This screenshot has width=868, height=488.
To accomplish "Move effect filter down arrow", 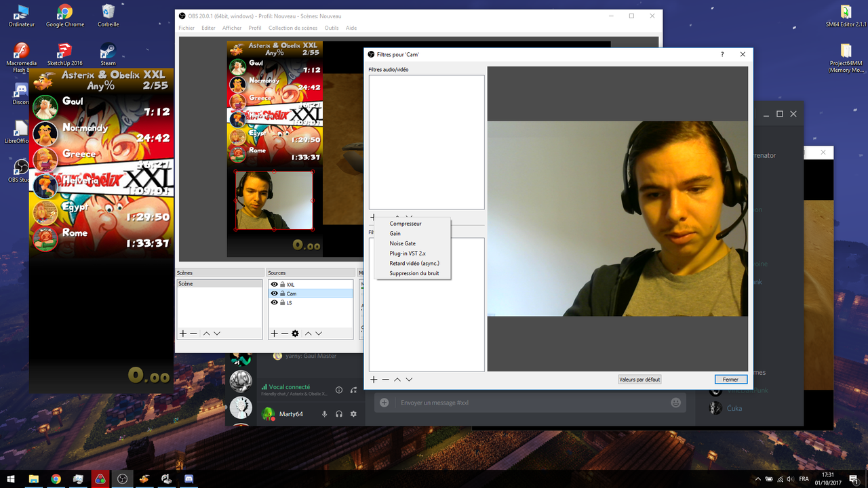I will [409, 380].
